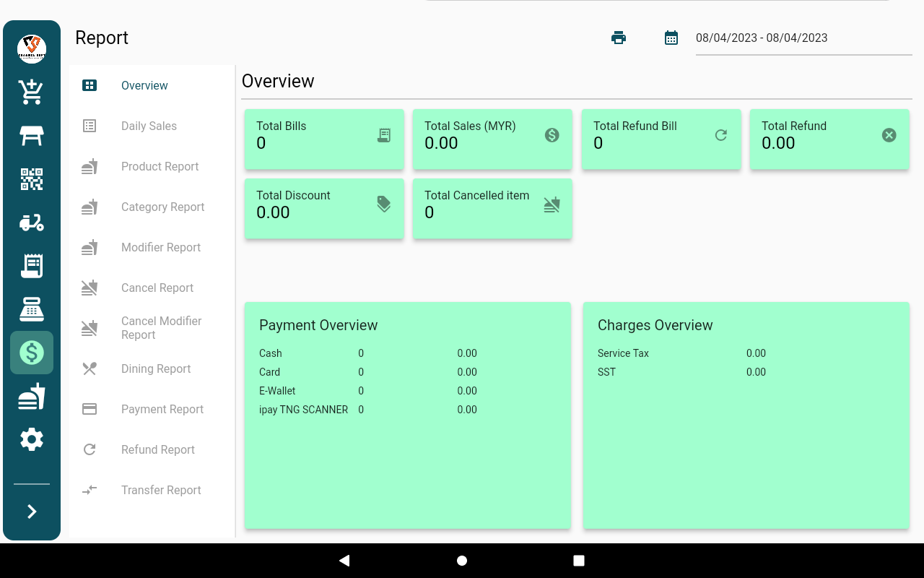Click the Transfer Report arrows icon

click(x=90, y=490)
